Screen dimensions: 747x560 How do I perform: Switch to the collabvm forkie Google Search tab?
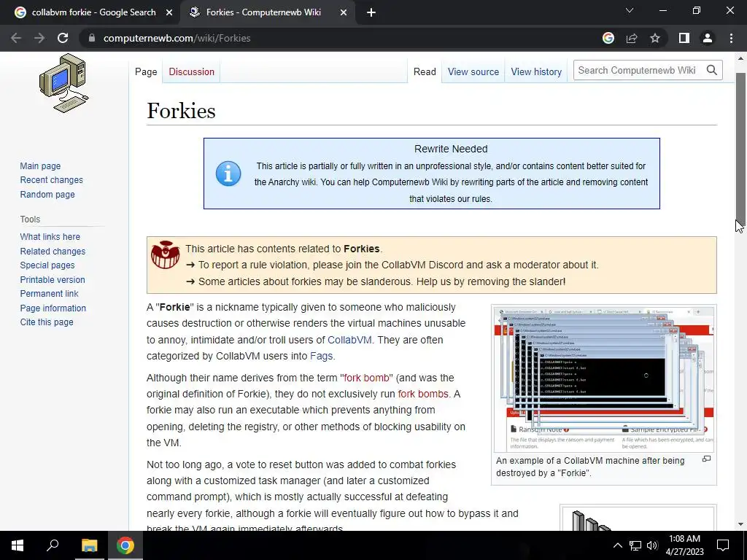[93, 12]
